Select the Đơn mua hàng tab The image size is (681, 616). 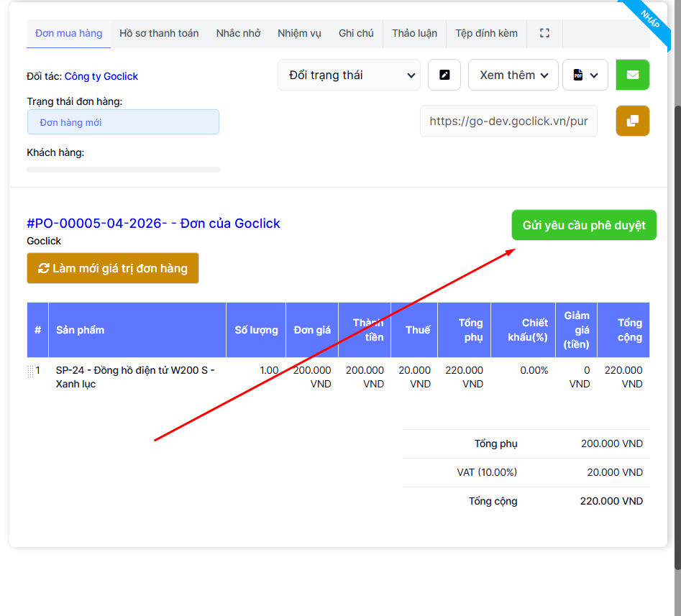tap(69, 33)
